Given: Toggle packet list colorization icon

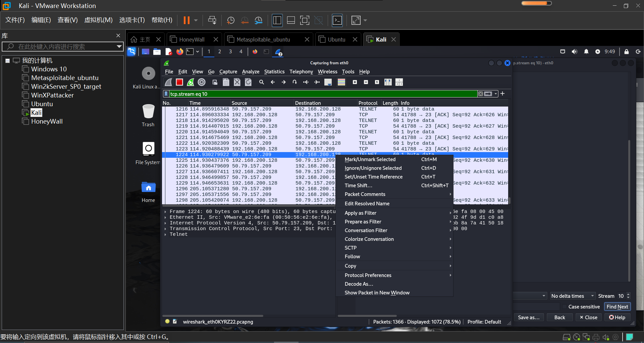Looking at the screenshot, I should [341, 82].
